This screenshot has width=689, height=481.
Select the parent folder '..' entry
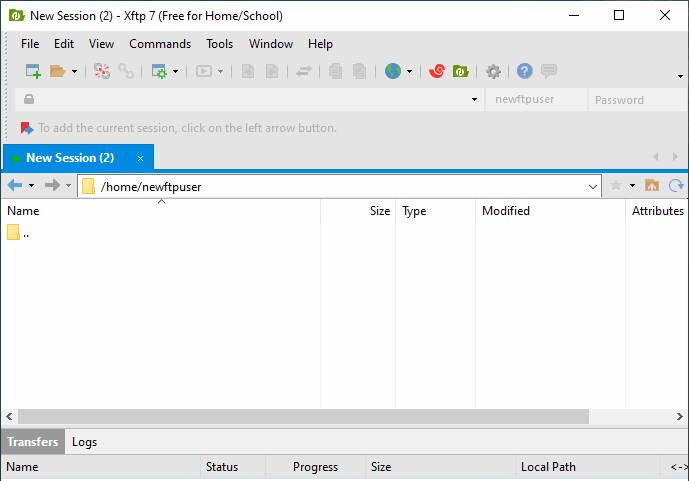[x=18, y=233]
